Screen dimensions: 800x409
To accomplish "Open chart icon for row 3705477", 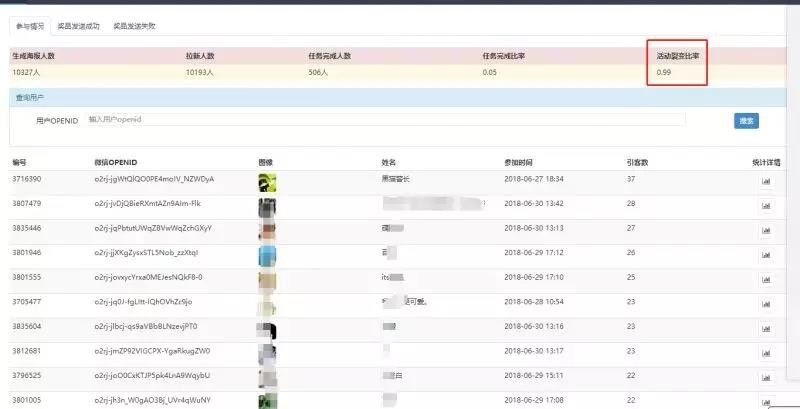I will click(x=765, y=304).
